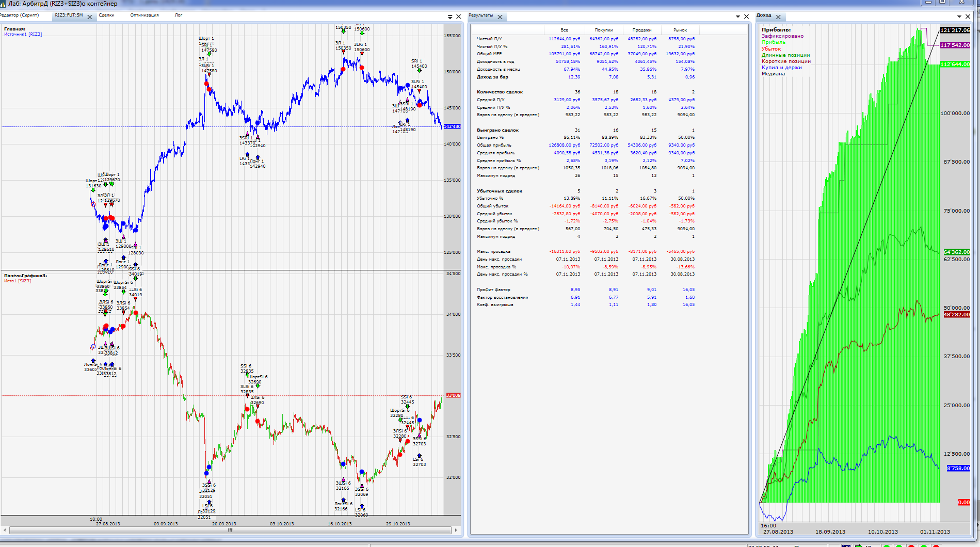Select the Главная pane title
Screen dimensions: 980x547
pos(14,29)
